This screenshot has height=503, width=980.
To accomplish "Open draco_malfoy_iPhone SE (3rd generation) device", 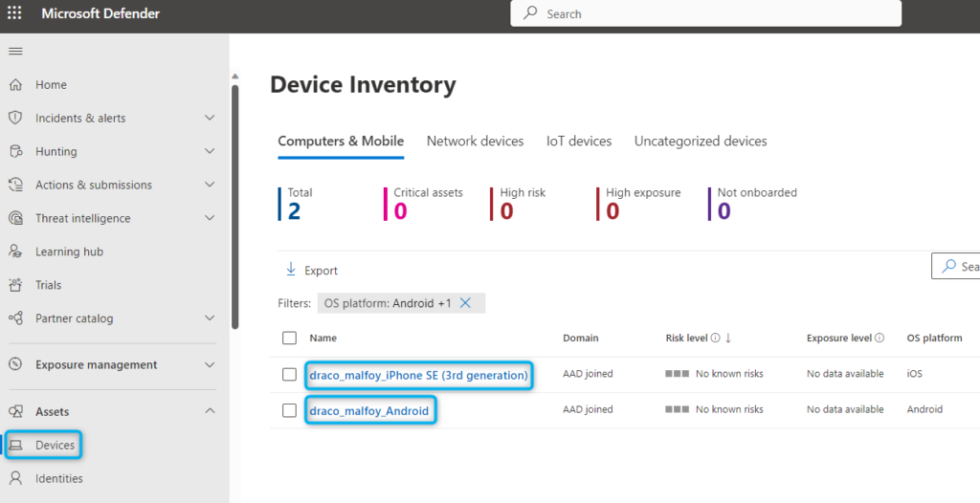I will (x=418, y=376).
